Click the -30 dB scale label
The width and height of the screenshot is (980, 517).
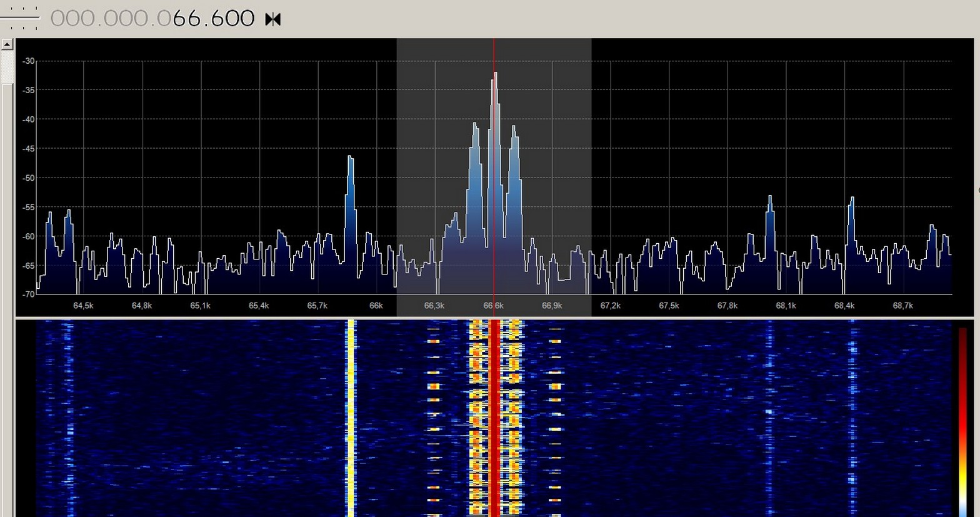tap(28, 61)
